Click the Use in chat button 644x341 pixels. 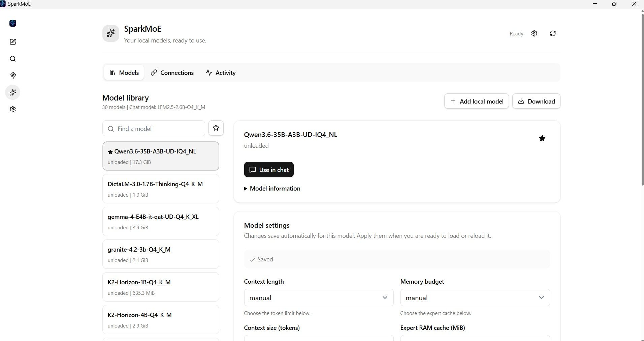click(269, 170)
